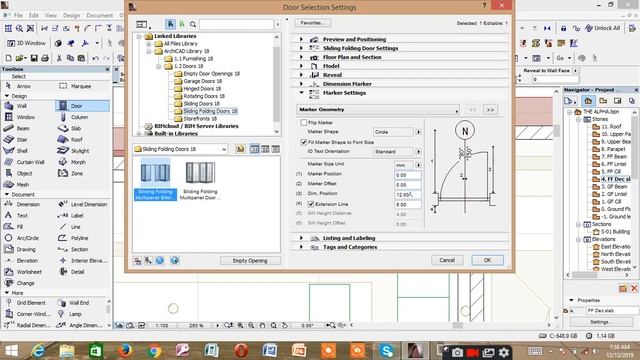Click Cancel in Door Selection Settings

[x=447, y=260]
